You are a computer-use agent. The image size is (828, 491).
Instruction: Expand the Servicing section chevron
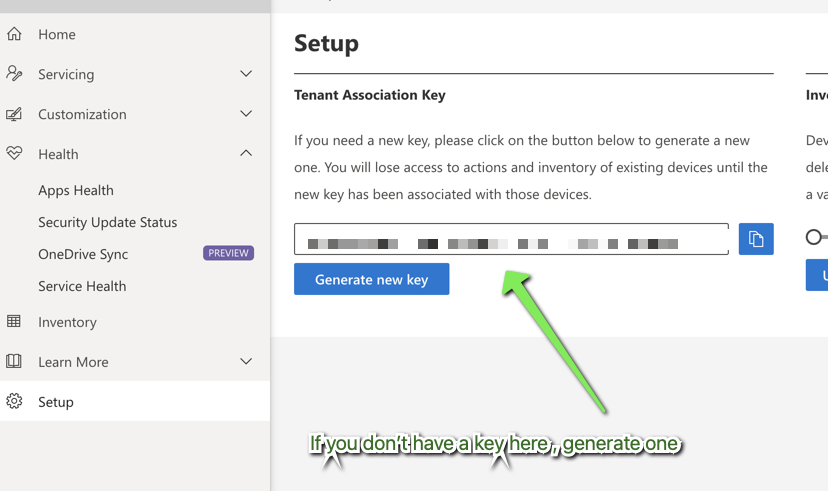246,74
